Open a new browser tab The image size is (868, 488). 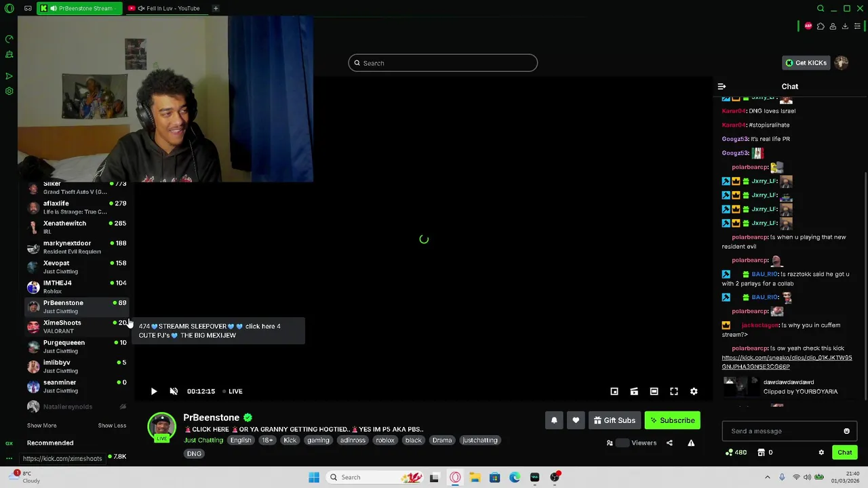tap(216, 8)
